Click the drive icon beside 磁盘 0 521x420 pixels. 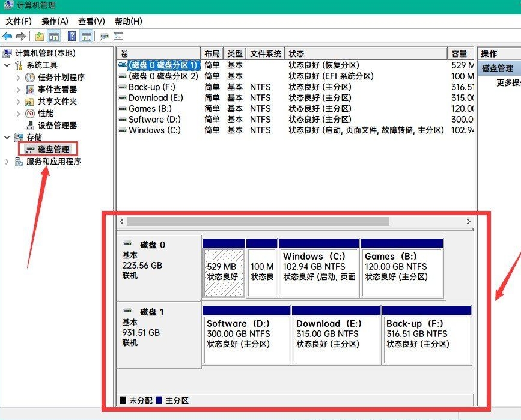(x=127, y=243)
